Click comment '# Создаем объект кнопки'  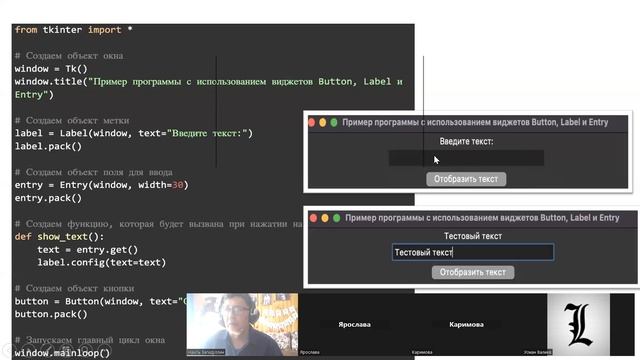74,288
